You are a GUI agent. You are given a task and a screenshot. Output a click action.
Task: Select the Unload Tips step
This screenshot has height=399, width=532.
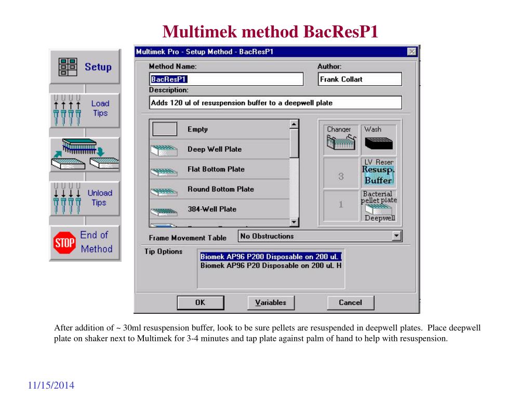(x=85, y=198)
